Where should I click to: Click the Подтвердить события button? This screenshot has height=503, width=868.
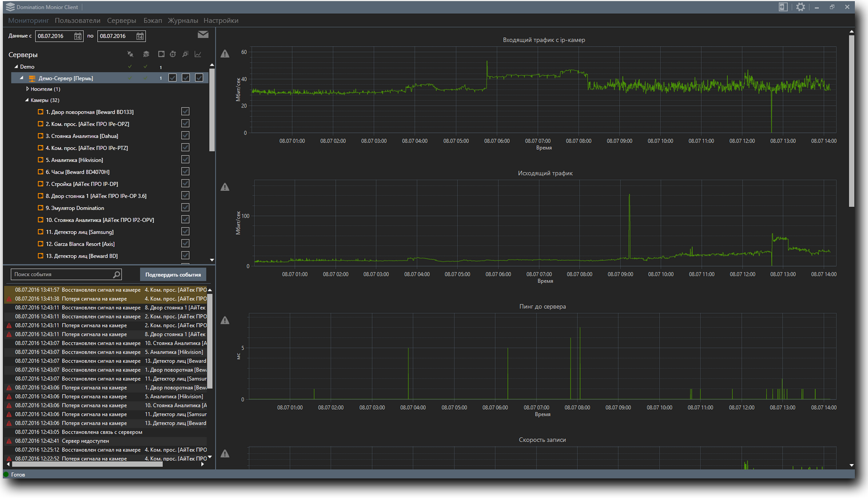point(173,275)
